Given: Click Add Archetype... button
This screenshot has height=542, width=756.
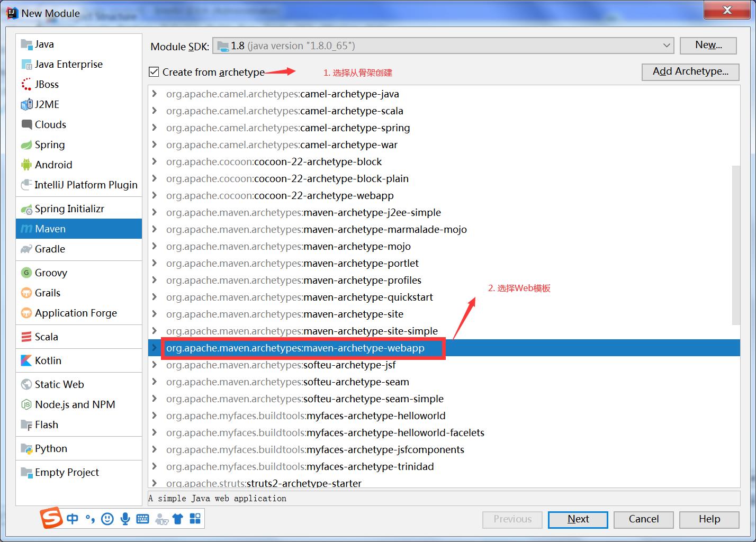Looking at the screenshot, I should click(690, 71).
